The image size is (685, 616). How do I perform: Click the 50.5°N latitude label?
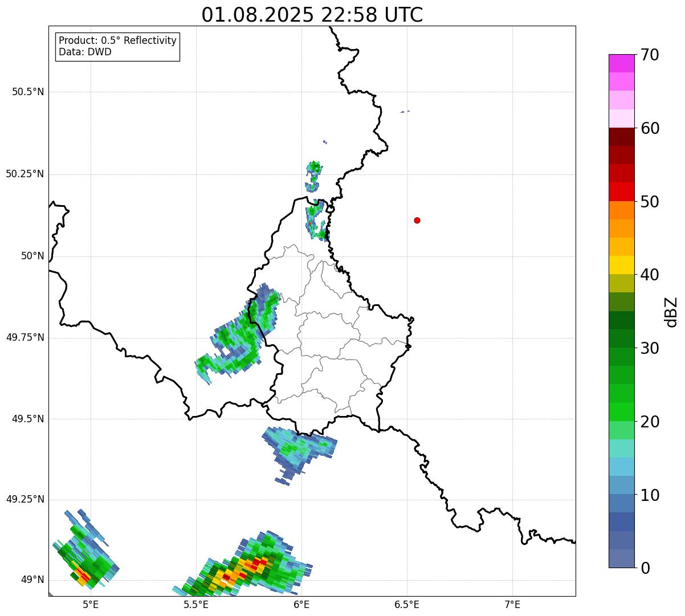click(28, 92)
